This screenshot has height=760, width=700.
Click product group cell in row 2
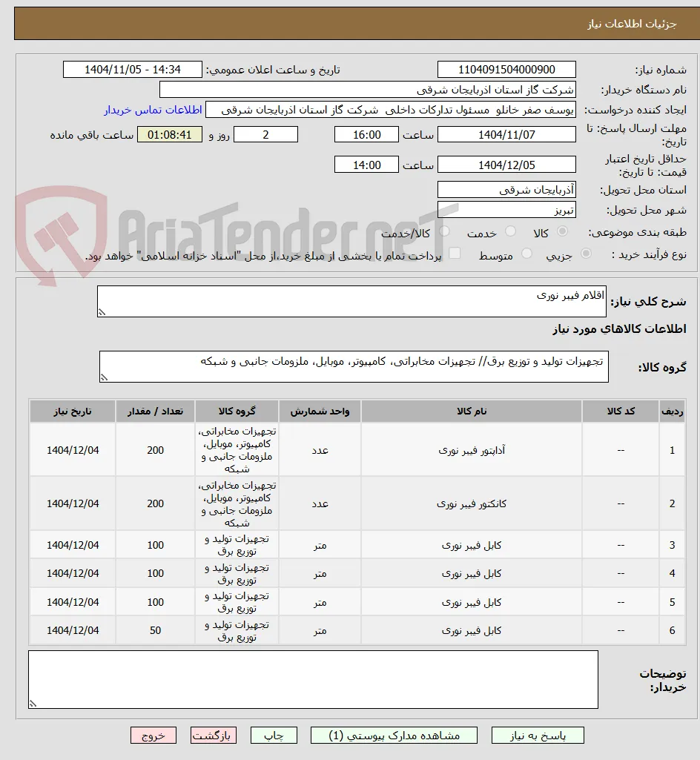point(237,503)
